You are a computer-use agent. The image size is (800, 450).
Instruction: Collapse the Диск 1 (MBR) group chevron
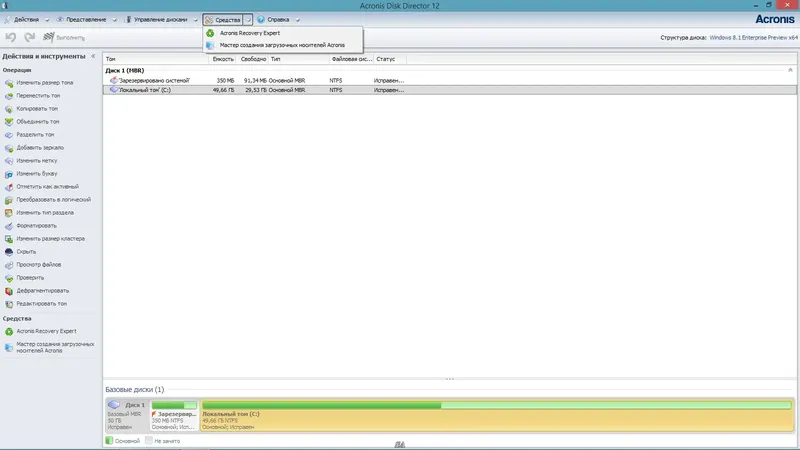790,70
